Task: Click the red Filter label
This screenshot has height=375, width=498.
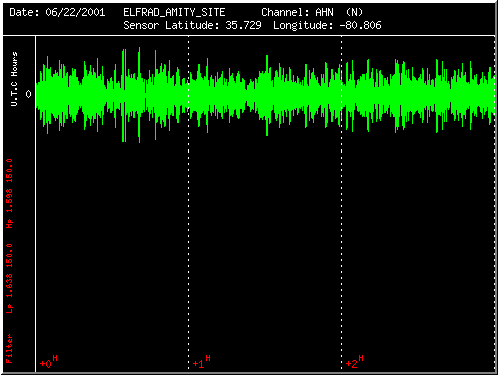Action: pyautogui.click(x=10, y=349)
